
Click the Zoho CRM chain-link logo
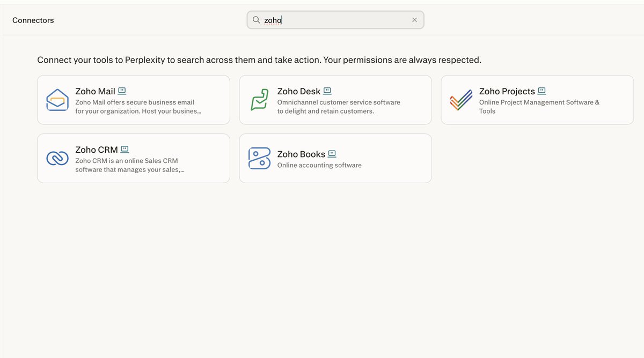coord(57,158)
